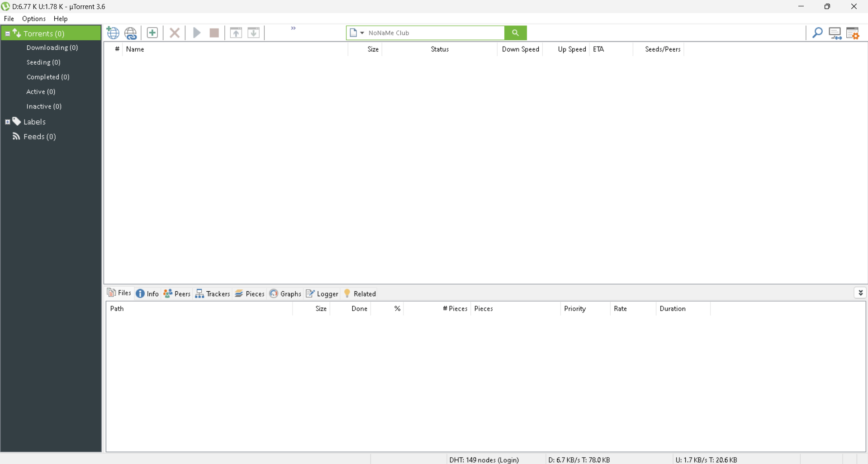868x464 pixels.
Task: Collapse detail pane with double-chevron button
Action: coord(860,293)
